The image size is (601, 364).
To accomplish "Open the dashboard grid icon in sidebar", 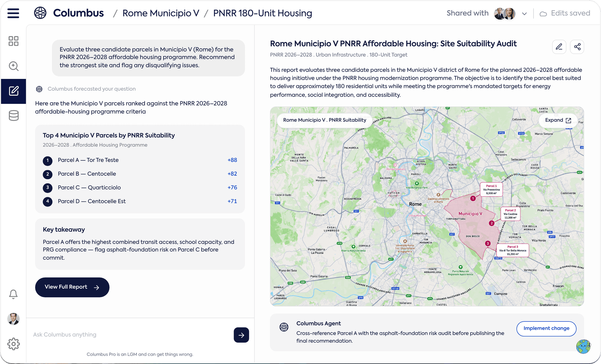I will click(x=13, y=41).
